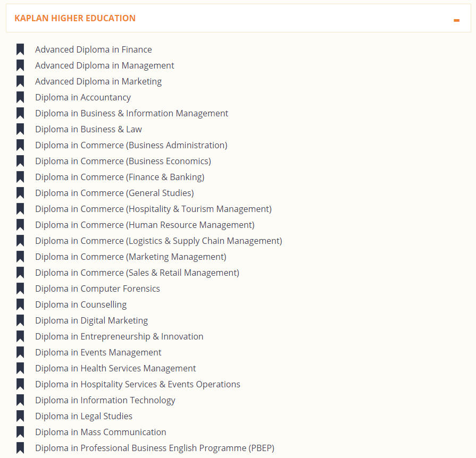Select 'Diploma in Commerce (Business Administration)' text

click(131, 145)
